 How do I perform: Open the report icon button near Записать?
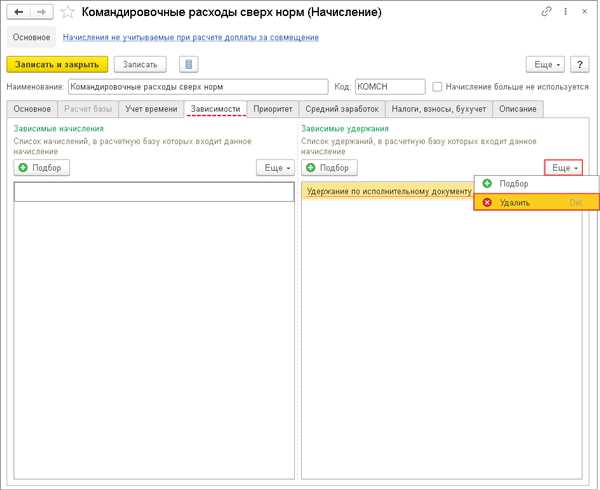coord(189,64)
